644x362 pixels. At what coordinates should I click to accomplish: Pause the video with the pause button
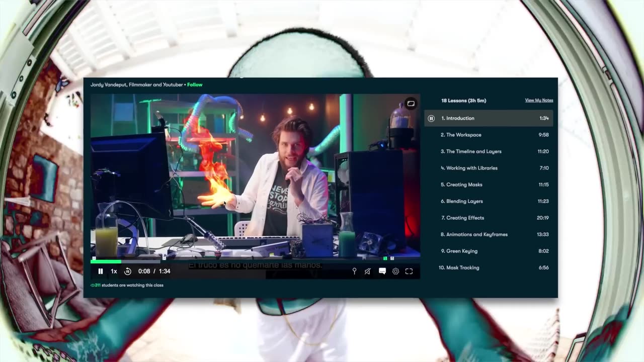point(101,271)
